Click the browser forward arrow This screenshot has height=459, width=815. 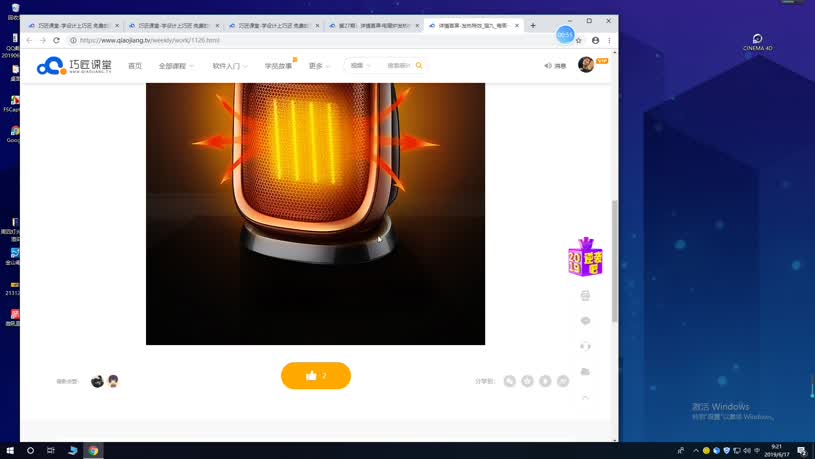click(43, 40)
